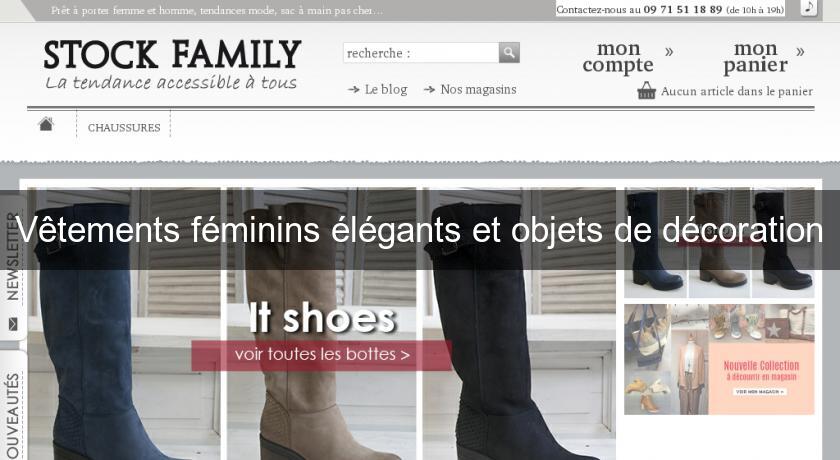Viewport: 840px width, 460px height.
Task: Click the Stock Family logo
Action: tap(171, 64)
